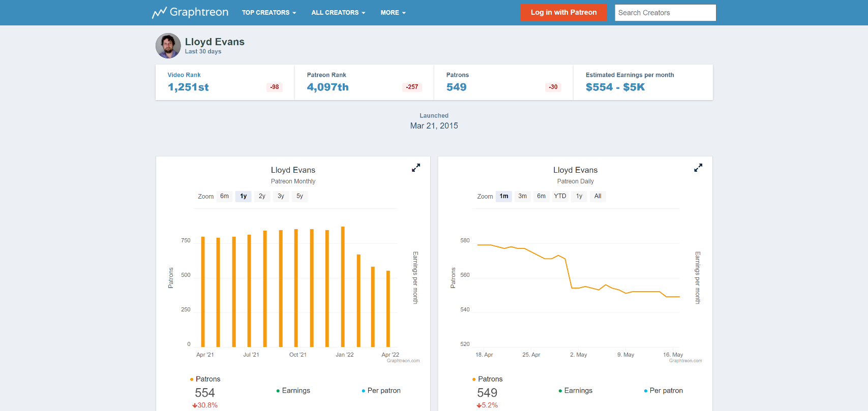Click the Patreon Rank value 4,097th
The height and width of the screenshot is (411, 868).
tap(328, 87)
